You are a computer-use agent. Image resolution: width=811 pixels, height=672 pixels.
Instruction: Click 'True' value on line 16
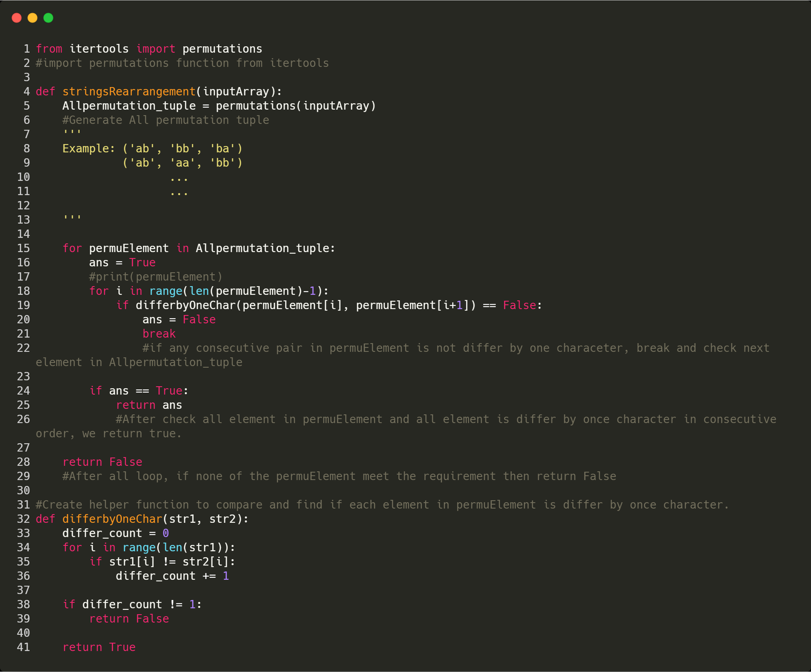pos(142,262)
